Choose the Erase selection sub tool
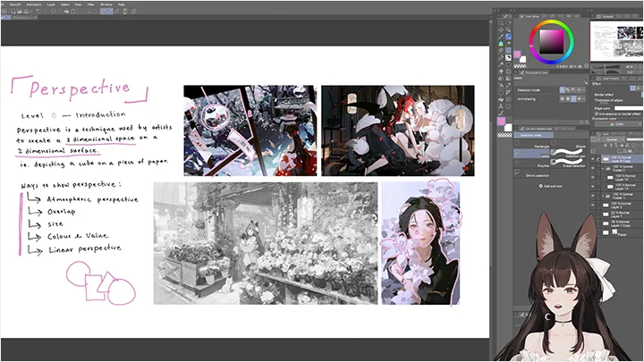This screenshot has width=644, height=362. 569,164
